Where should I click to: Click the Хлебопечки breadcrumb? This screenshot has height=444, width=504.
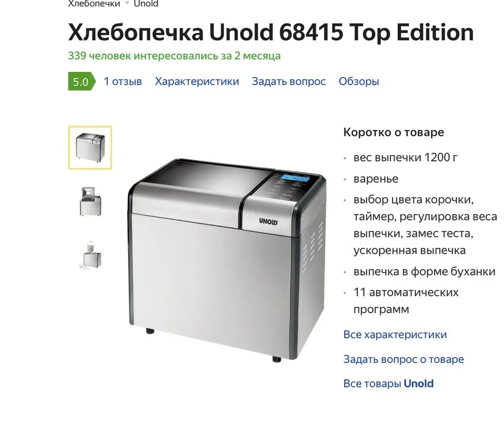[94, 4]
